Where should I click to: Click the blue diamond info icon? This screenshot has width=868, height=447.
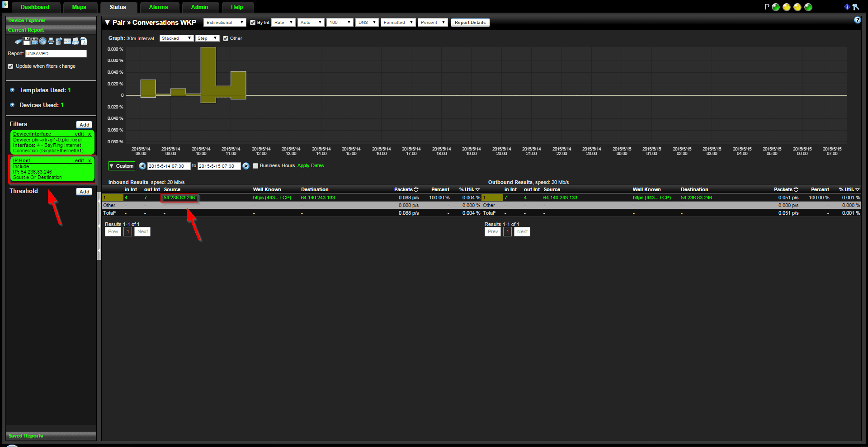pyautogui.click(x=847, y=7)
